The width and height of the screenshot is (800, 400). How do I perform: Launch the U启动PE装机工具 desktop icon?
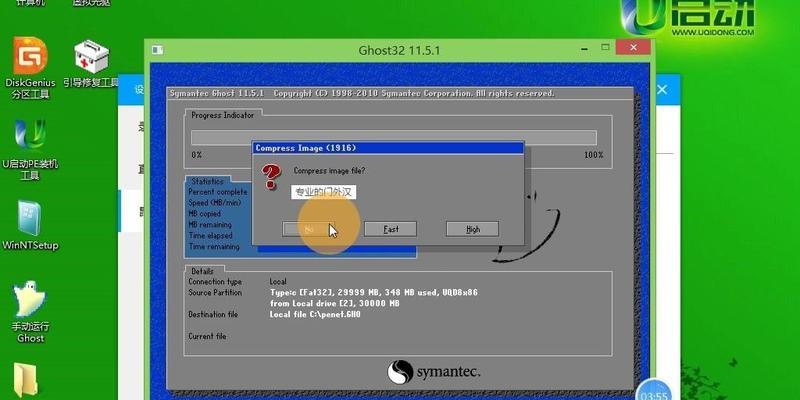30,149
